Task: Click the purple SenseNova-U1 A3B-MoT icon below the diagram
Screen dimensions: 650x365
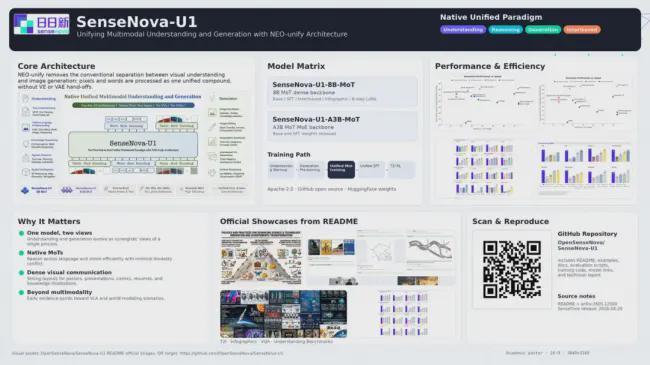Action: [66, 190]
